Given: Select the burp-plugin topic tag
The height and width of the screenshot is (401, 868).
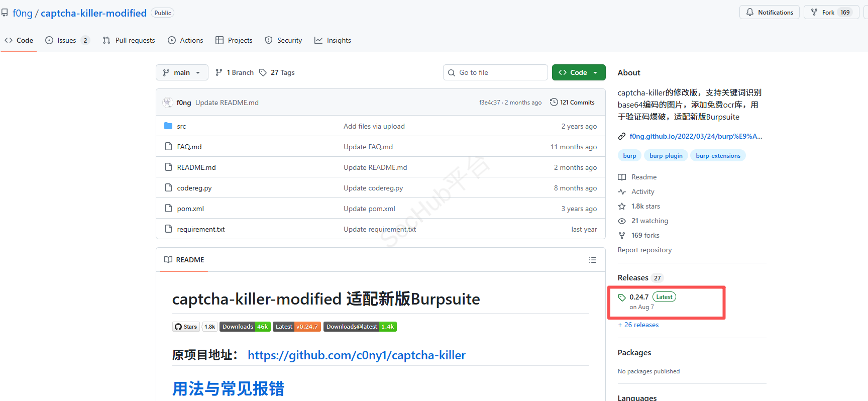Looking at the screenshot, I should 666,156.
